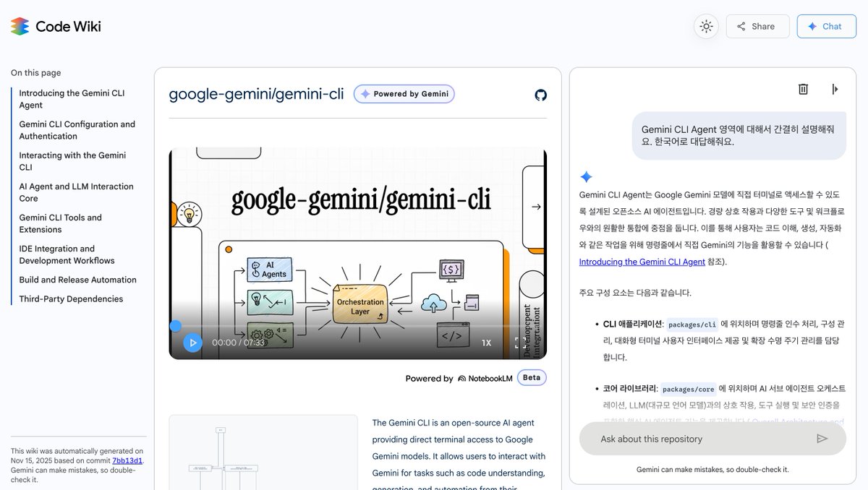Go to IDE Integration and Development Workflows
Viewport: 868px width, 490px height.
pos(67,254)
